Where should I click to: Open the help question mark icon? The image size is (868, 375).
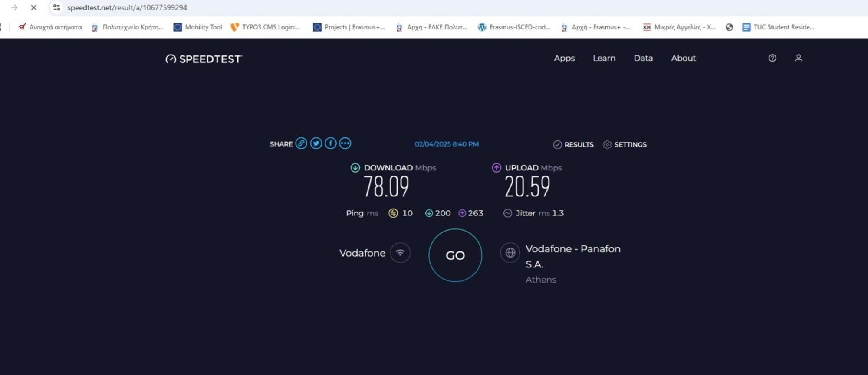coord(772,58)
